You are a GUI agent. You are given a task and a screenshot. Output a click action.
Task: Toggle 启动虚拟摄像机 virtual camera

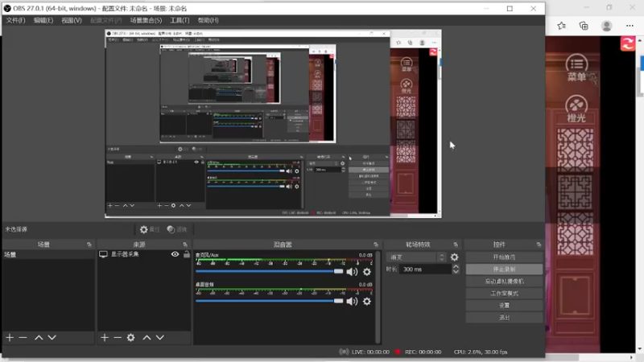pos(504,282)
